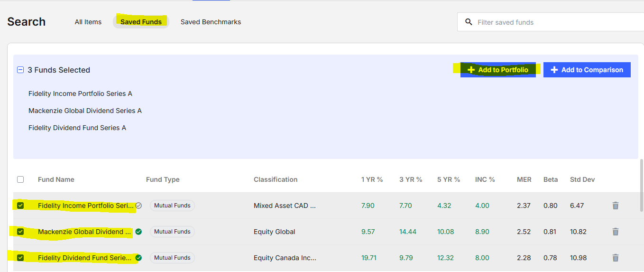
Task: Click the 3 YR value 14.44
Action: point(408,232)
